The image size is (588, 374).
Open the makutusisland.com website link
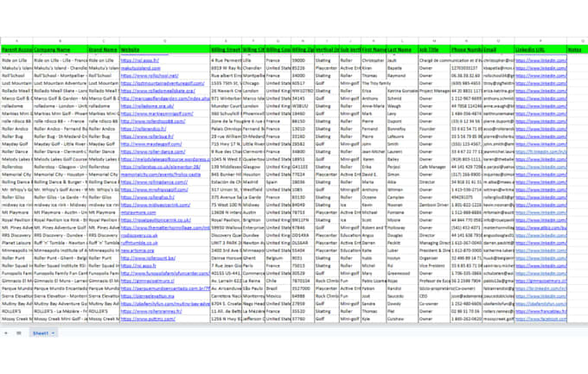pyautogui.click(x=141, y=68)
